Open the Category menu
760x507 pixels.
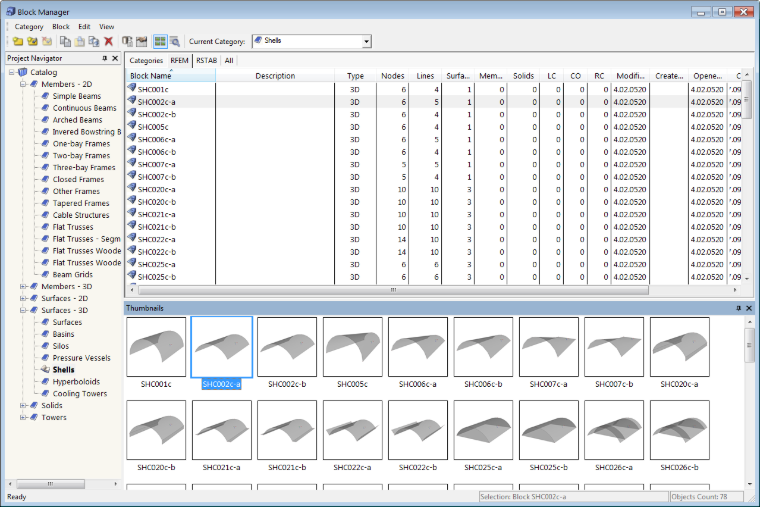pyautogui.click(x=29, y=27)
